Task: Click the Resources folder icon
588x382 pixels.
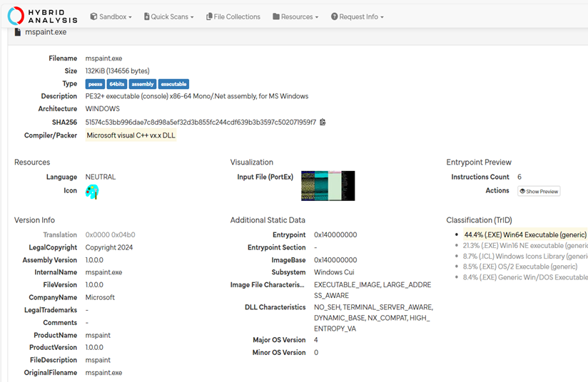Action: (276, 16)
